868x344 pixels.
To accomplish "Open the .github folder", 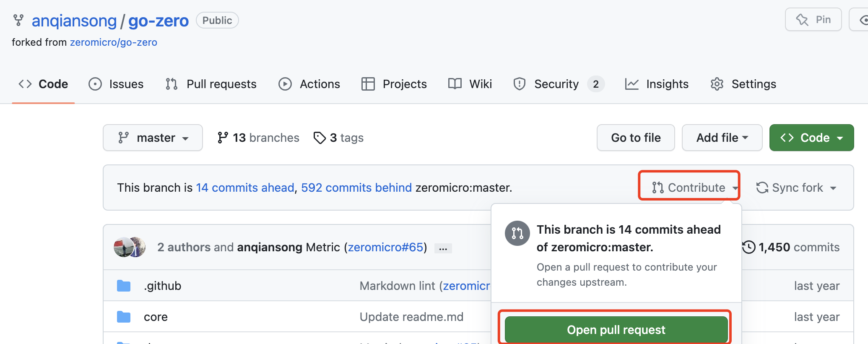I will pos(162,286).
